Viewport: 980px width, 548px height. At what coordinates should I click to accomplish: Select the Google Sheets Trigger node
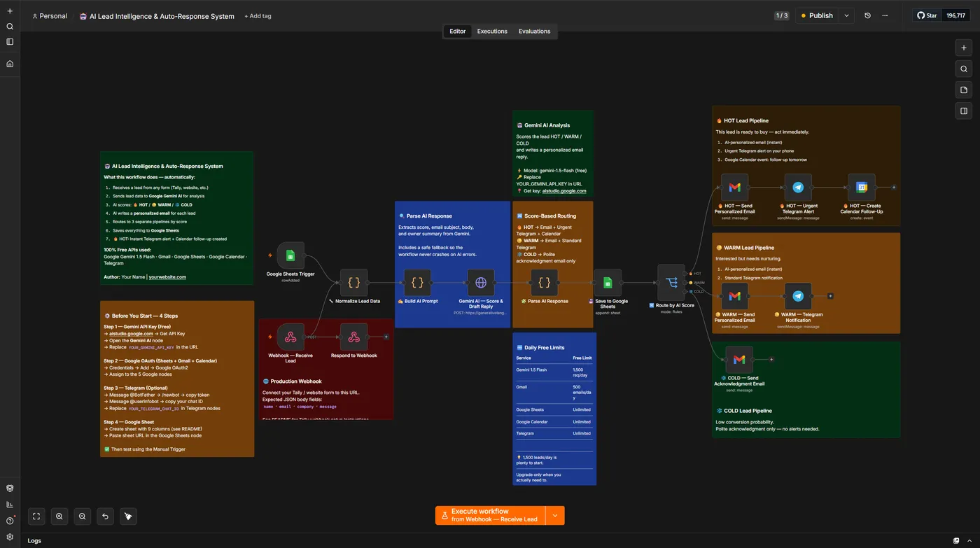pyautogui.click(x=290, y=255)
